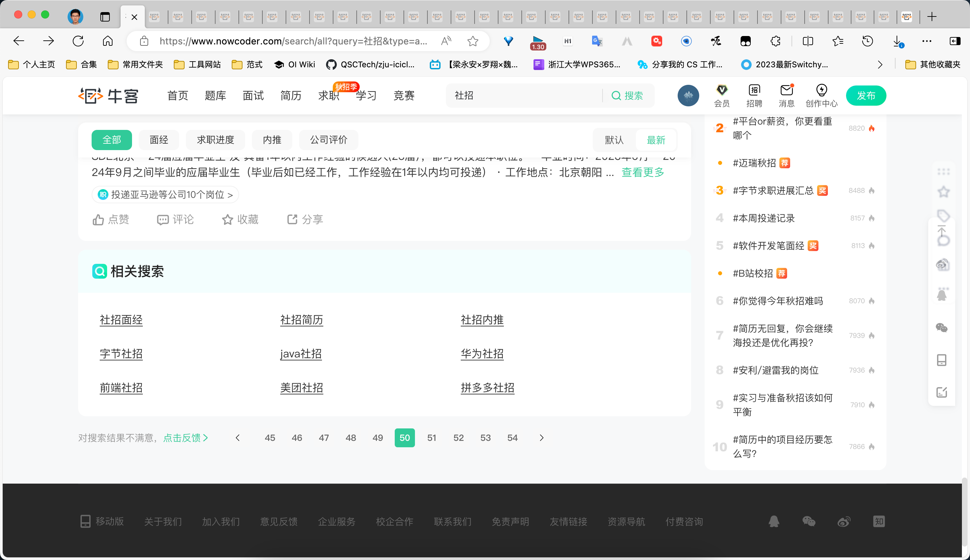This screenshot has width=970, height=560.
Task: Select the 内推 filter tab
Action: [x=272, y=140]
